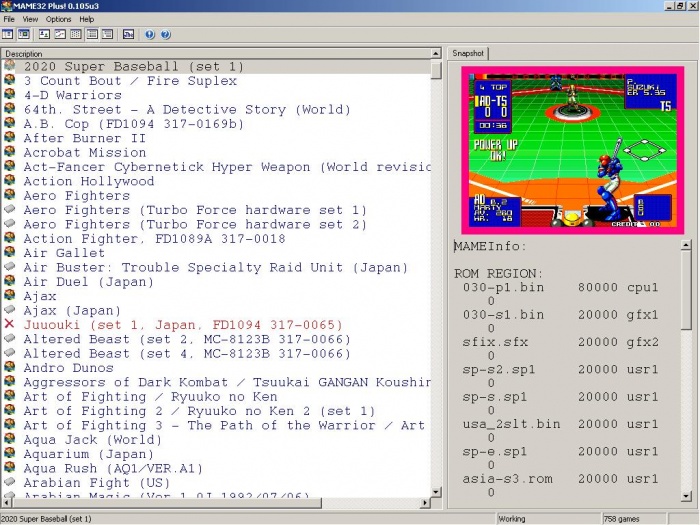
Task: Open the View menu
Action: [30, 19]
